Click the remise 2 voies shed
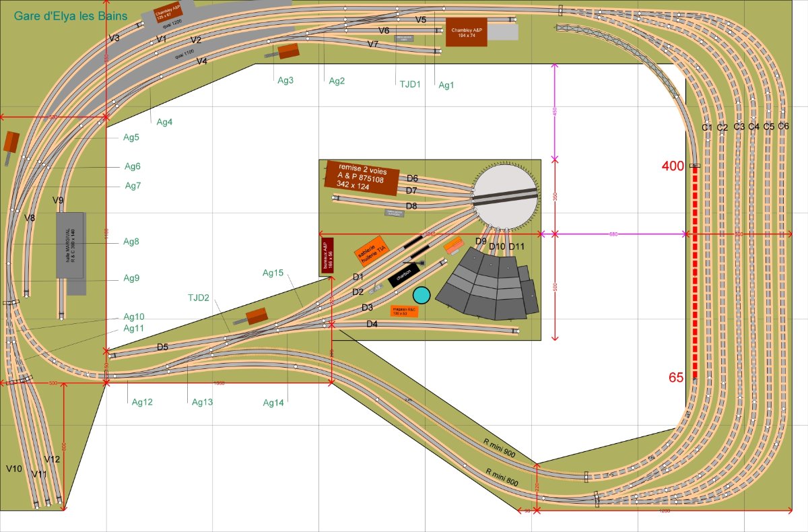 point(362,178)
